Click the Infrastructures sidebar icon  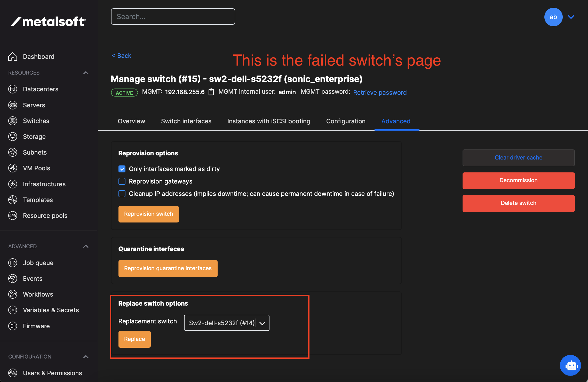click(x=13, y=184)
